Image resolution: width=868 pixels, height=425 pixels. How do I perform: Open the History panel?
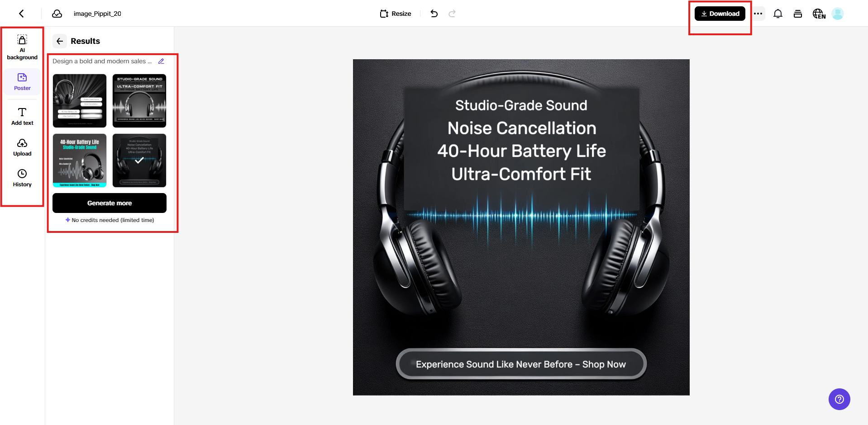[22, 178]
